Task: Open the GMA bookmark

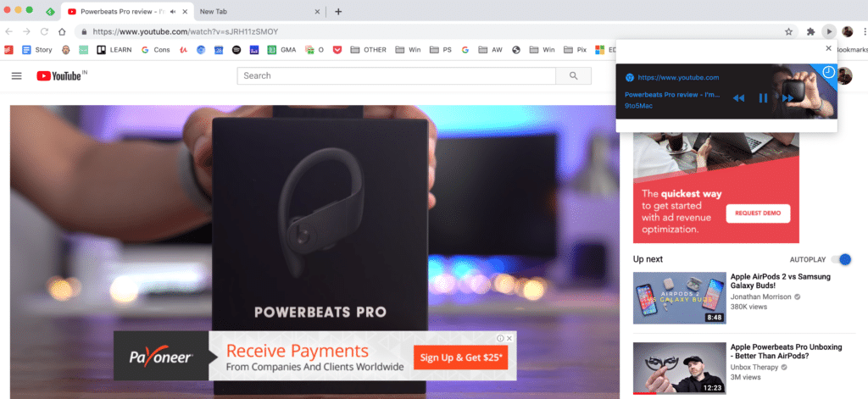Action: coord(281,50)
